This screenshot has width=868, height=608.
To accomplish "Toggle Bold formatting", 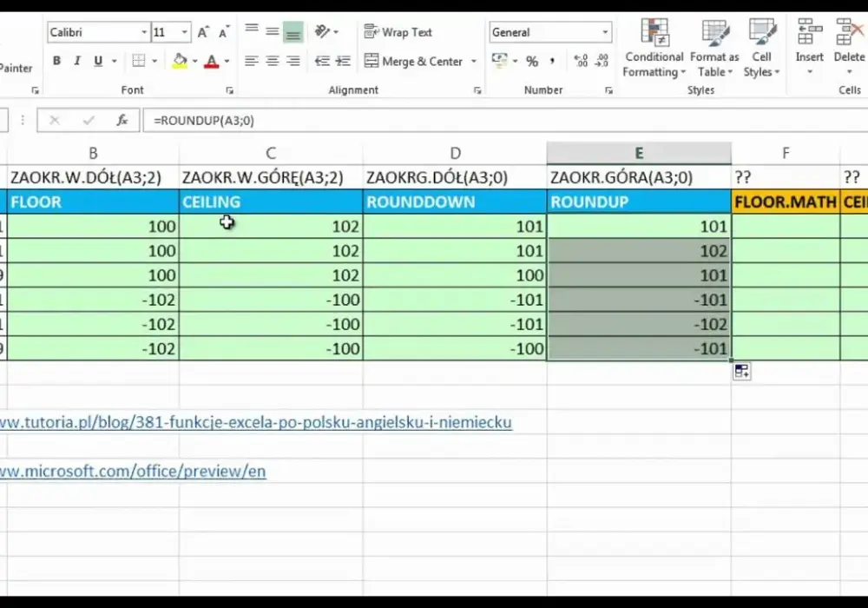I will point(56,61).
